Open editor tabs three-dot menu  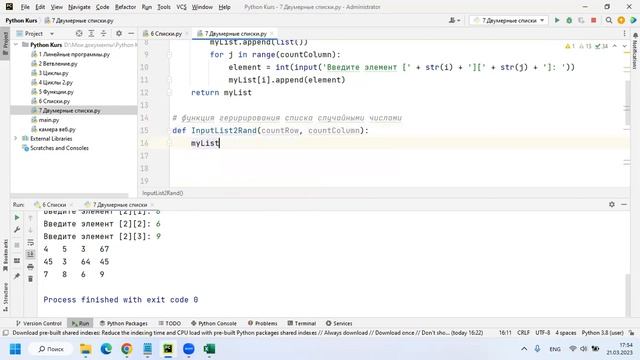tap(624, 33)
